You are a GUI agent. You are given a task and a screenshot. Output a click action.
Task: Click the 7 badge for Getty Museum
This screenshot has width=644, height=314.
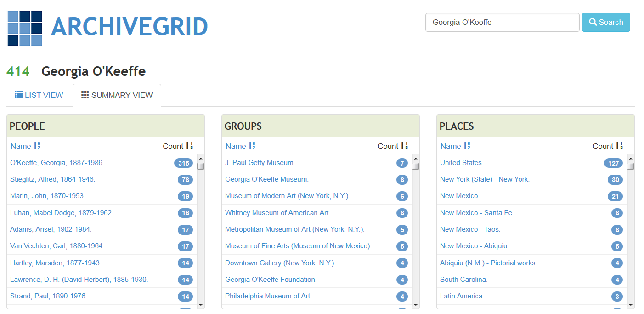pos(402,163)
